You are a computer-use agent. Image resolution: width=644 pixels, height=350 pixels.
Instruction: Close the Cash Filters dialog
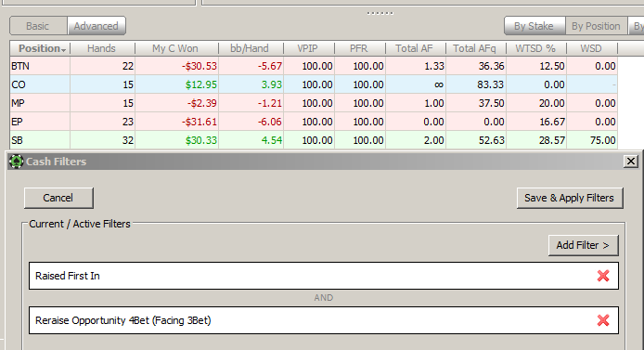coord(630,161)
